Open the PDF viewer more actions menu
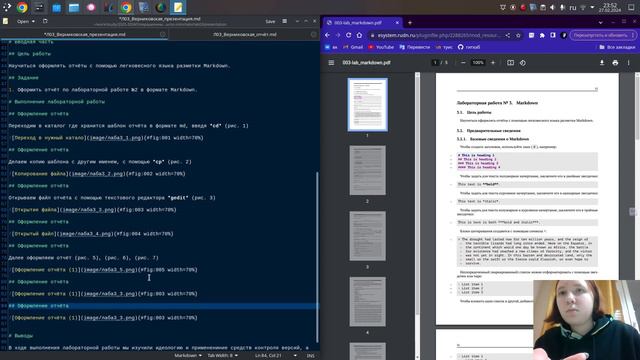Screen dimensions: 640x360 [629, 63]
